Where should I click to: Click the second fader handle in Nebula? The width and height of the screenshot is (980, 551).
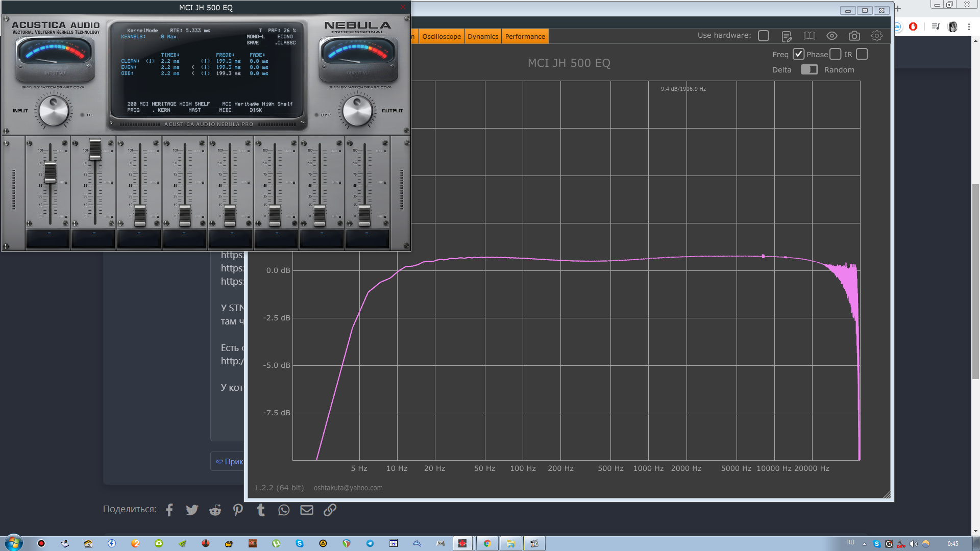pyautogui.click(x=95, y=149)
